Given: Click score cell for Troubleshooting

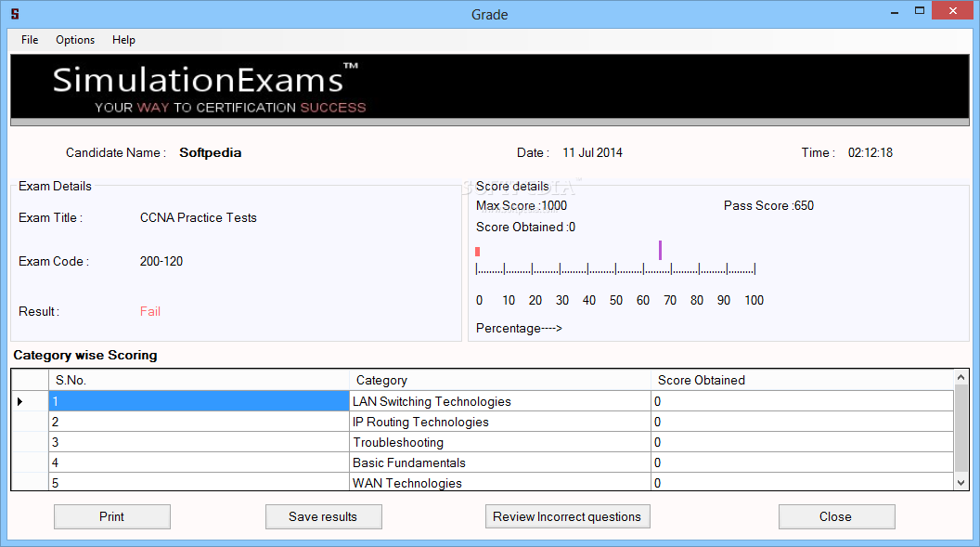Looking at the screenshot, I should pyautogui.click(x=803, y=442).
